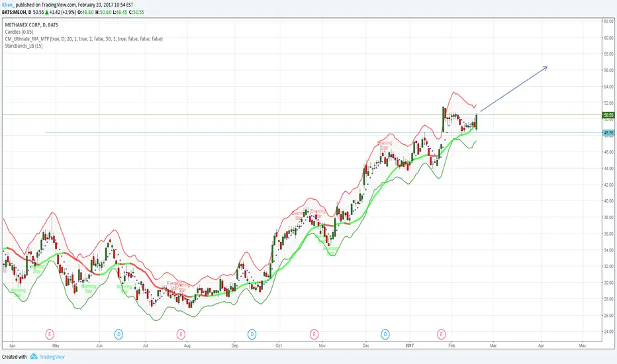This screenshot has width=617, height=364.
Task: Click the 58.00 price axis label
Action: tap(608, 54)
